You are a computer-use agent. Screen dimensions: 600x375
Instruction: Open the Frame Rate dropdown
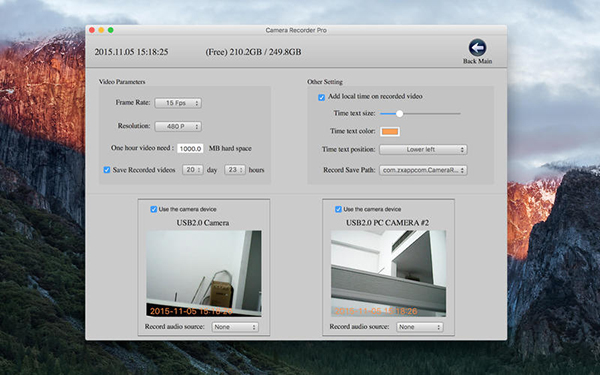tap(178, 103)
